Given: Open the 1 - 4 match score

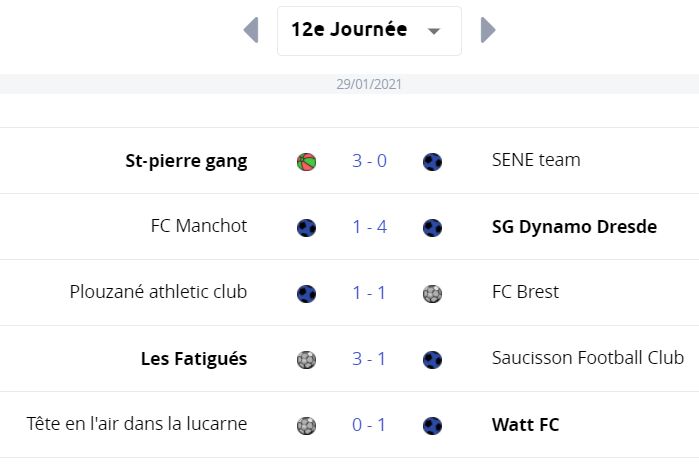Looking at the screenshot, I should click(x=369, y=227).
